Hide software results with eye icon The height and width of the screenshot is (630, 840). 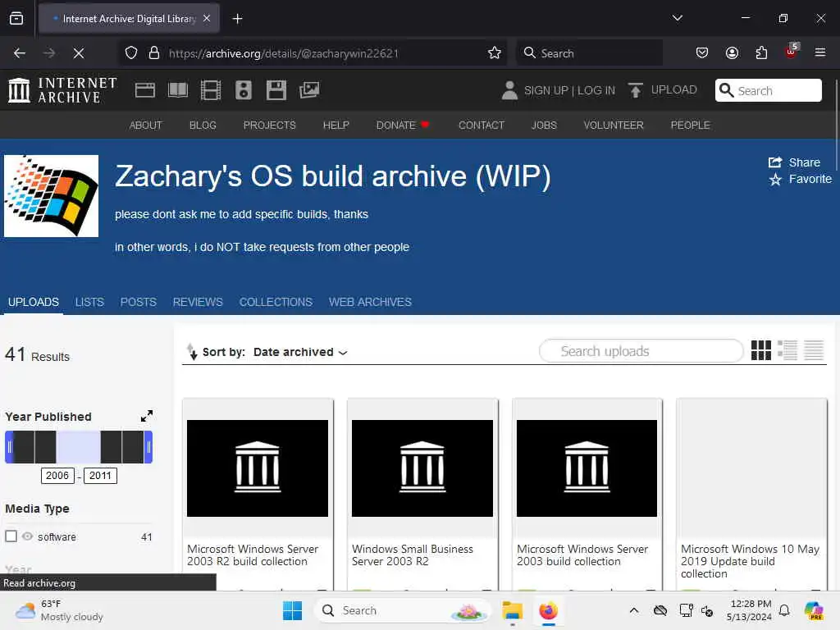point(27,536)
